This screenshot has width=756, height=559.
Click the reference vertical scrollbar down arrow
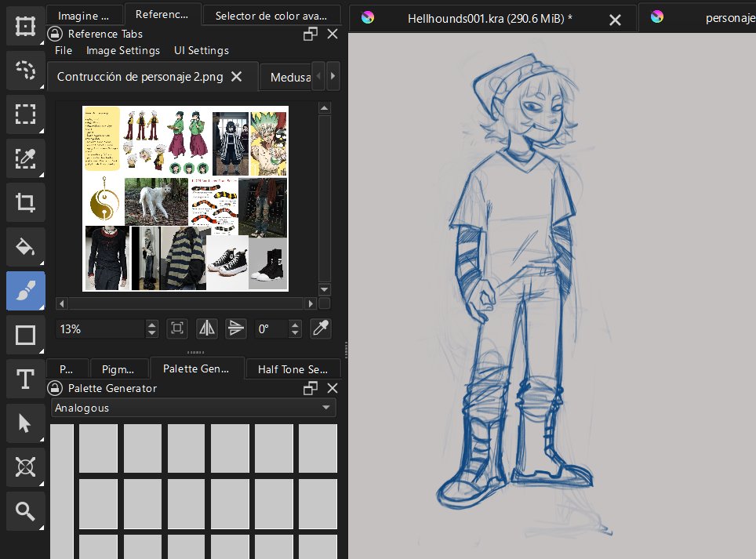tap(325, 289)
